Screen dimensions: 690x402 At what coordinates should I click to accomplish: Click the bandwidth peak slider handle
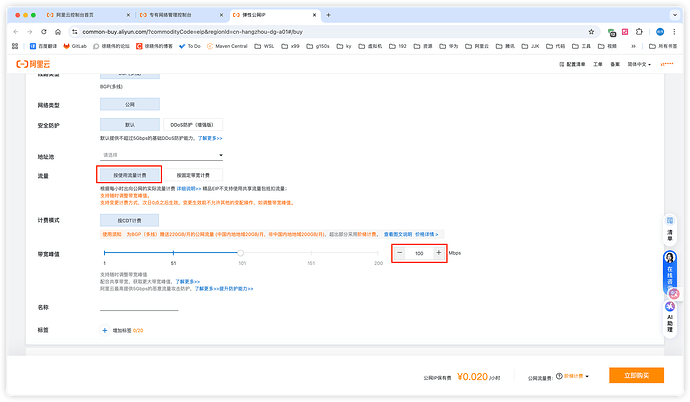pos(241,253)
